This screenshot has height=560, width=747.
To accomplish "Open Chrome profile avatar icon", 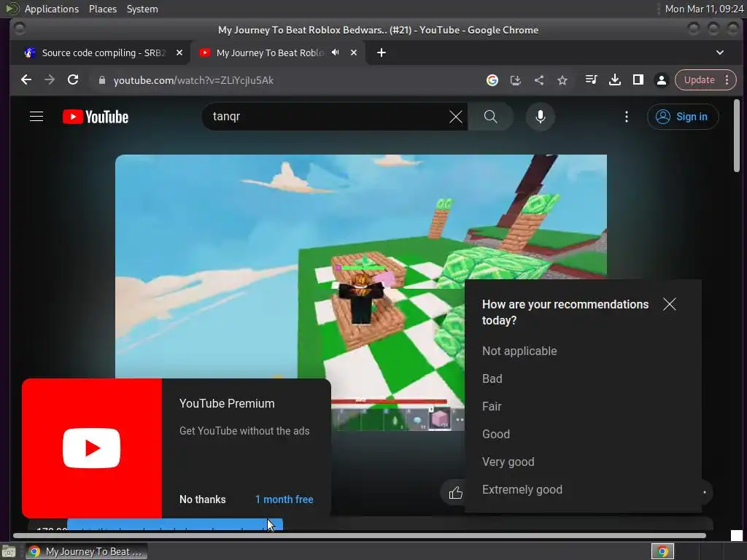I will (x=661, y=80).
